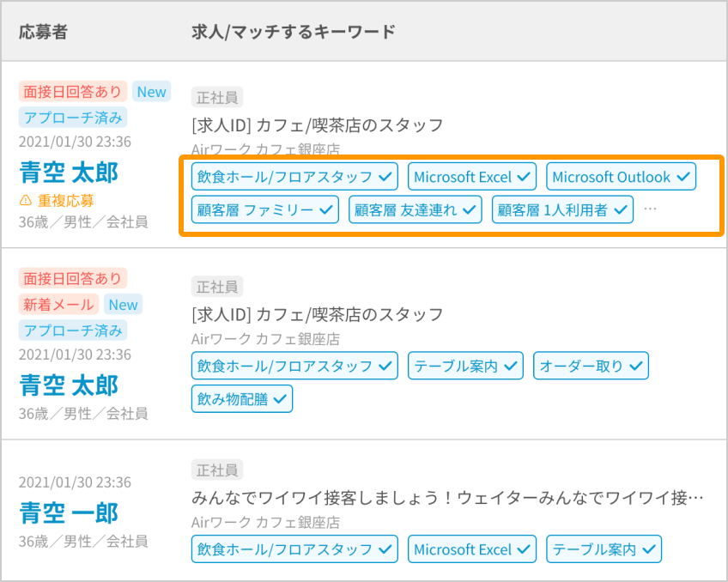The height and width of the screenshot is (582, 728).
Task: Select the 顧客層 1人利用者 keyword chip
Action: [x=562, y=209]
